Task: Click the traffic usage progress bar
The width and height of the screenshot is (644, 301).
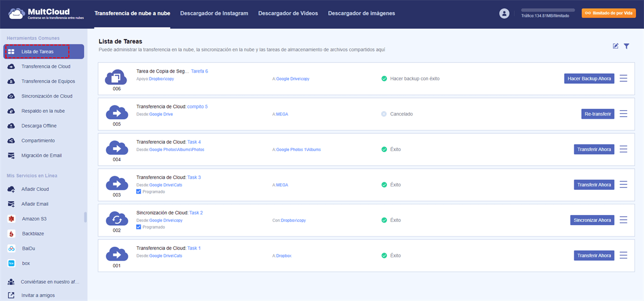Action: [x=548, y=10]
